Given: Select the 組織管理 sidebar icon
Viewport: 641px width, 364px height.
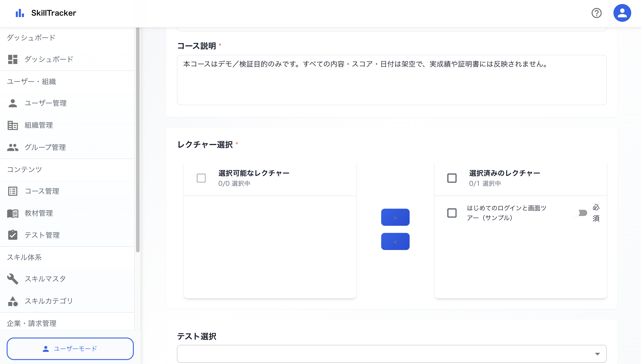Looking at the screenshot, I should click(x=13, y=125).
